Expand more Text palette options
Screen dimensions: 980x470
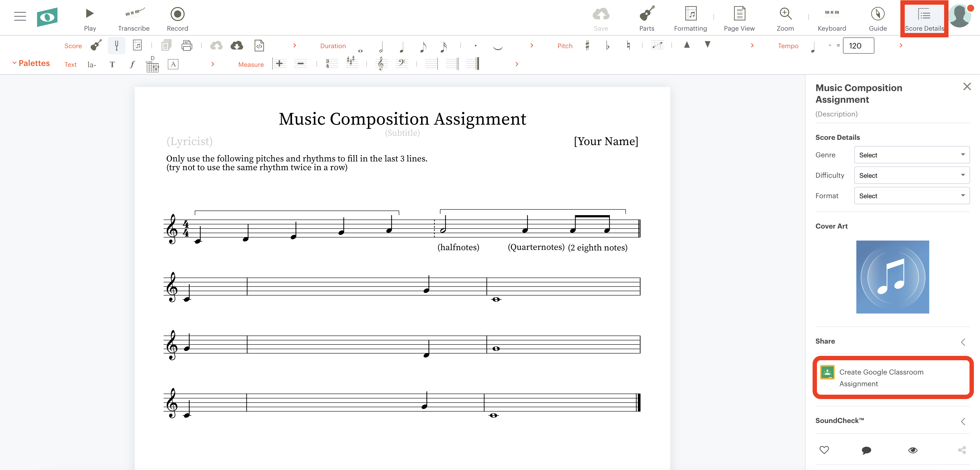tap(213, 64)
